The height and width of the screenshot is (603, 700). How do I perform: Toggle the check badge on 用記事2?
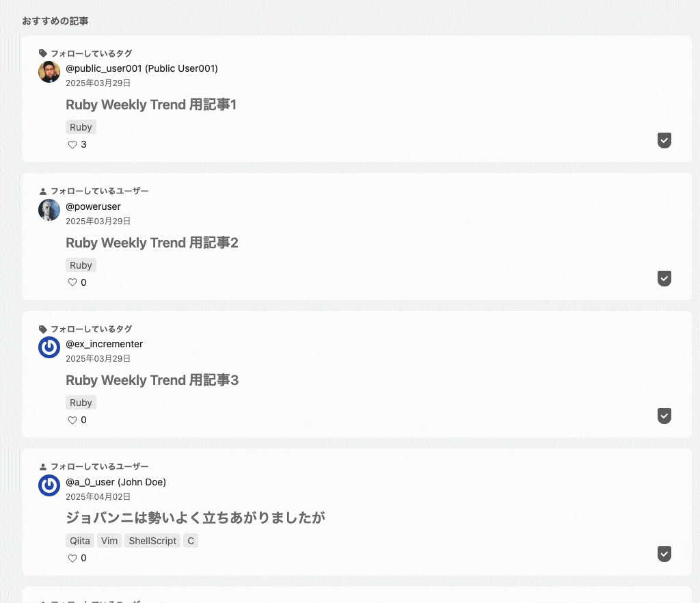click(664, 278)
